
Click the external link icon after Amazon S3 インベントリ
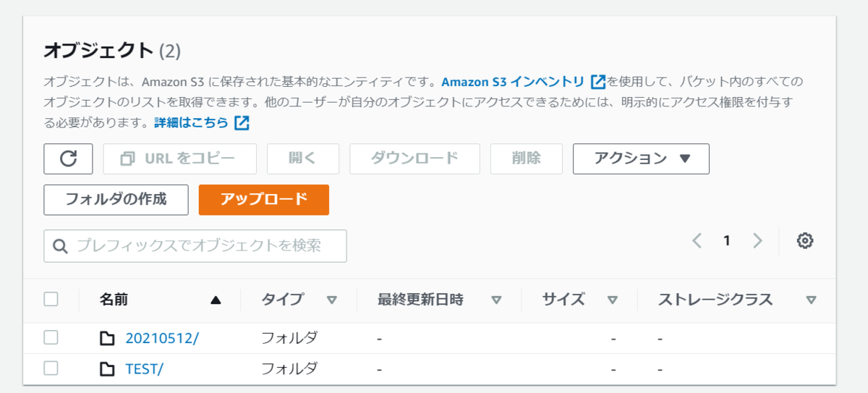597,81
